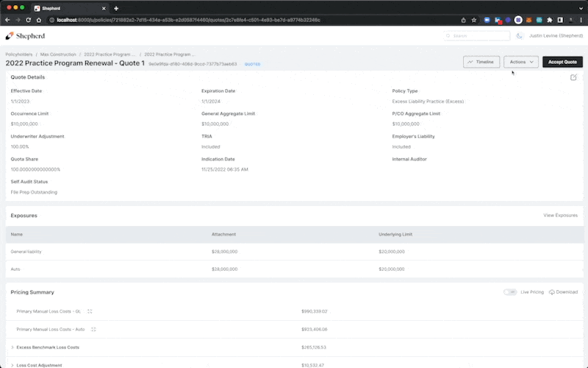Click the edit icon in Quote Details
588x368 pixels.
[573, 77]
